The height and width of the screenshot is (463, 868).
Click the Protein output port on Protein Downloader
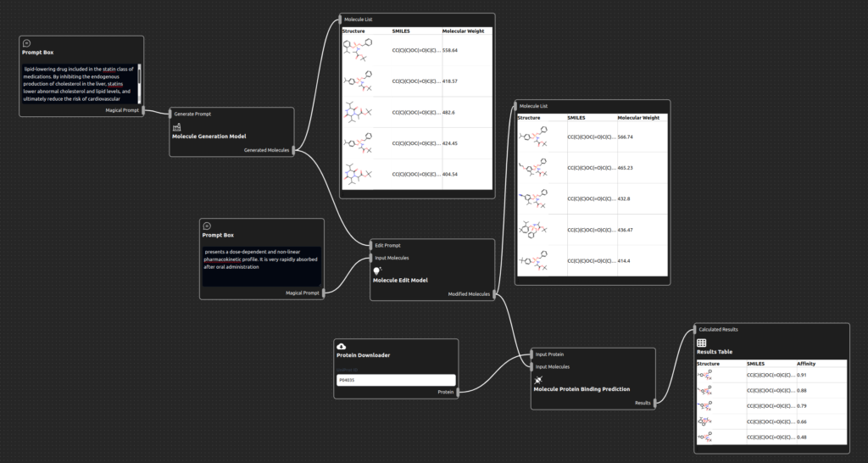click(x=458, y=392)
